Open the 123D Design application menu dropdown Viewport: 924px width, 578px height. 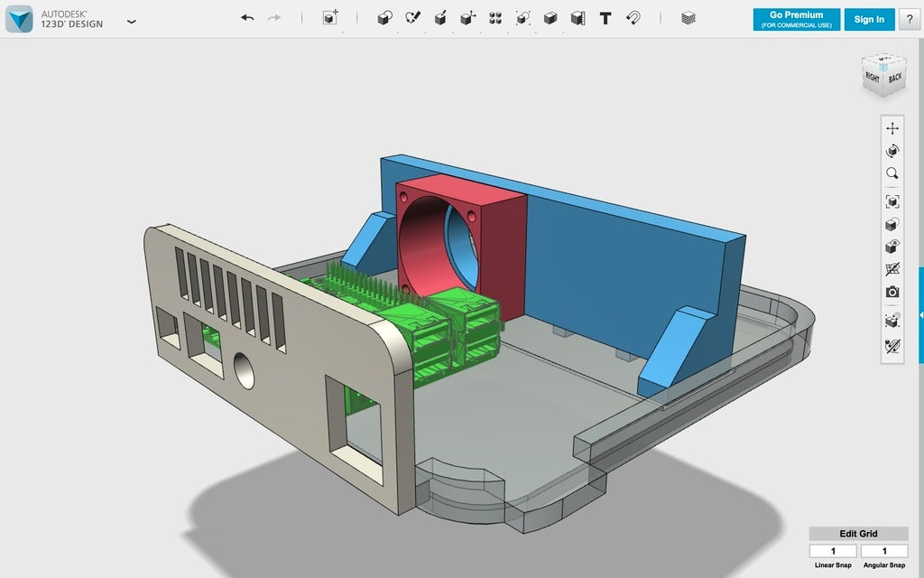[132, 21]
